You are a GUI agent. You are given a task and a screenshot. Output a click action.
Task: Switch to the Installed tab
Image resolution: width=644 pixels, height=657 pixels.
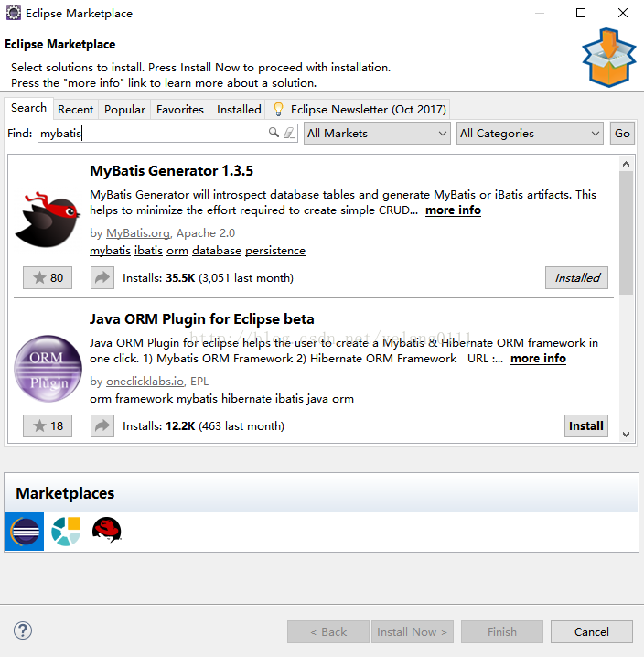coord(239,110)
